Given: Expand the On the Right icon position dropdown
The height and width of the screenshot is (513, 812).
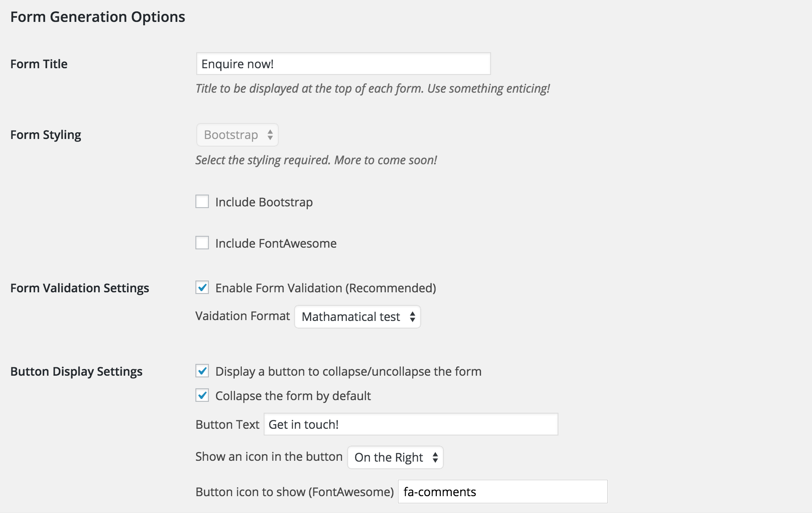Looking at the screenshot, I should 395,457.
